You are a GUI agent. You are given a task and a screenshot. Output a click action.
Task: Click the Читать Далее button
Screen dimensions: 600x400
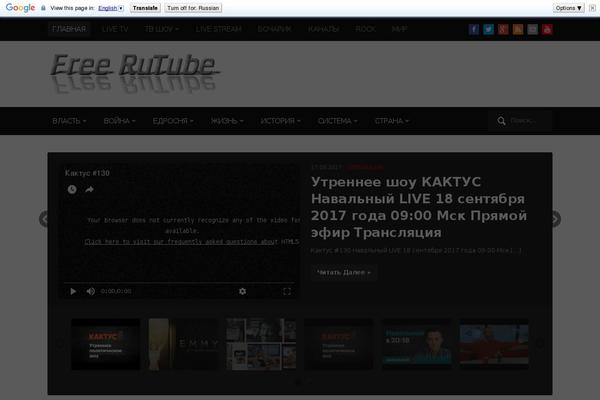(344, 273)
